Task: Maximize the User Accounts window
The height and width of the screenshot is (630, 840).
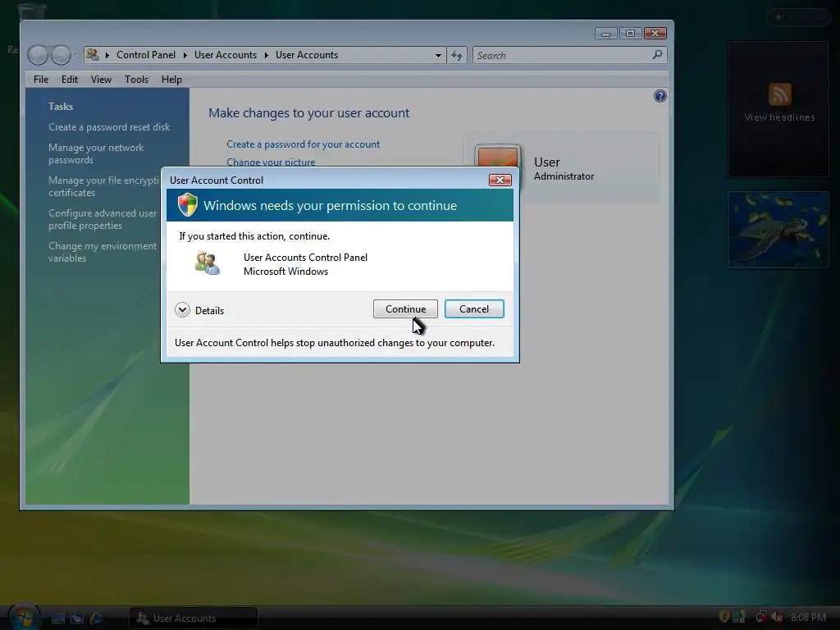Action: [631, 34]
